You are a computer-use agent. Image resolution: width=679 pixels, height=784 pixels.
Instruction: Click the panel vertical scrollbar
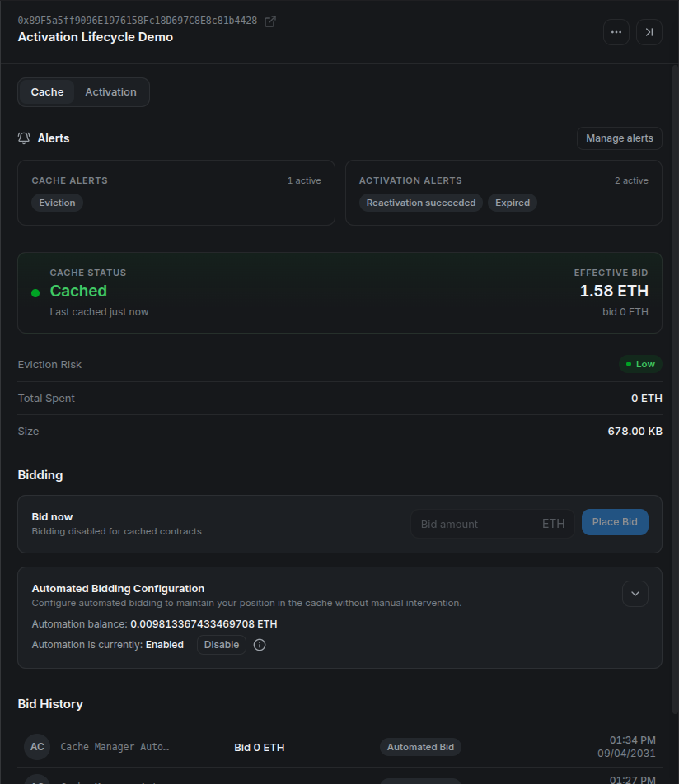pyautogui.click(x=675, y=390)
